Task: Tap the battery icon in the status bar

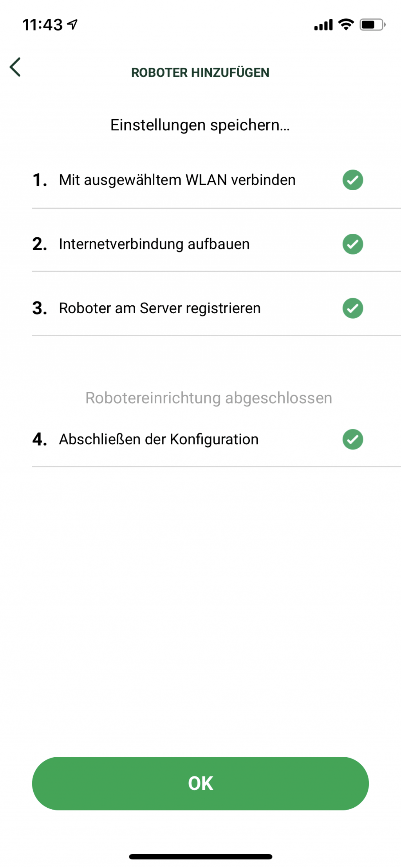Action: 372,25
